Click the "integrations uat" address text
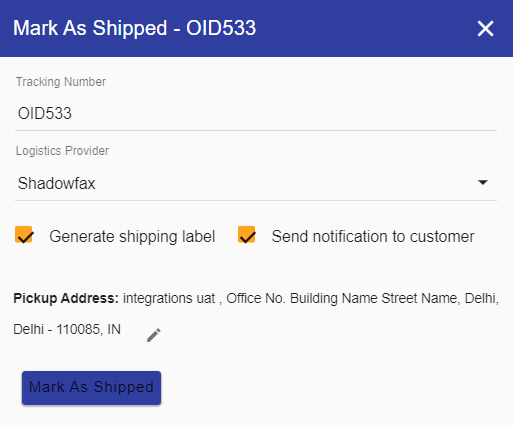 click(169, 298)
